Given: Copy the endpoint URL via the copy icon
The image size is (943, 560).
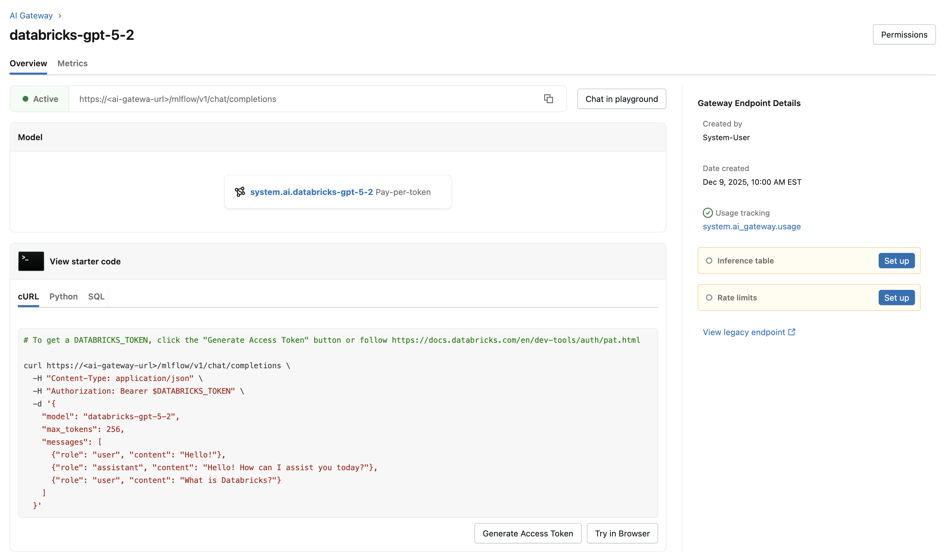Looking at the screenshot, I should click(549, 99).
